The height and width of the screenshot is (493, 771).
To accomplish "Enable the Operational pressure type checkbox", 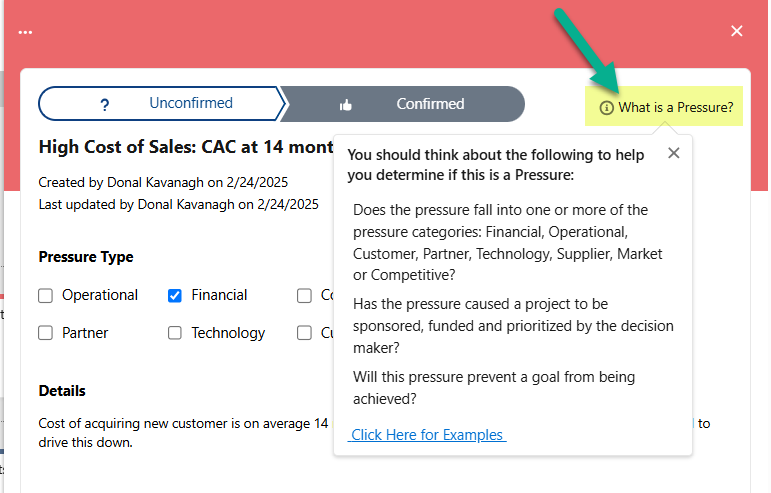I will 46,295.
